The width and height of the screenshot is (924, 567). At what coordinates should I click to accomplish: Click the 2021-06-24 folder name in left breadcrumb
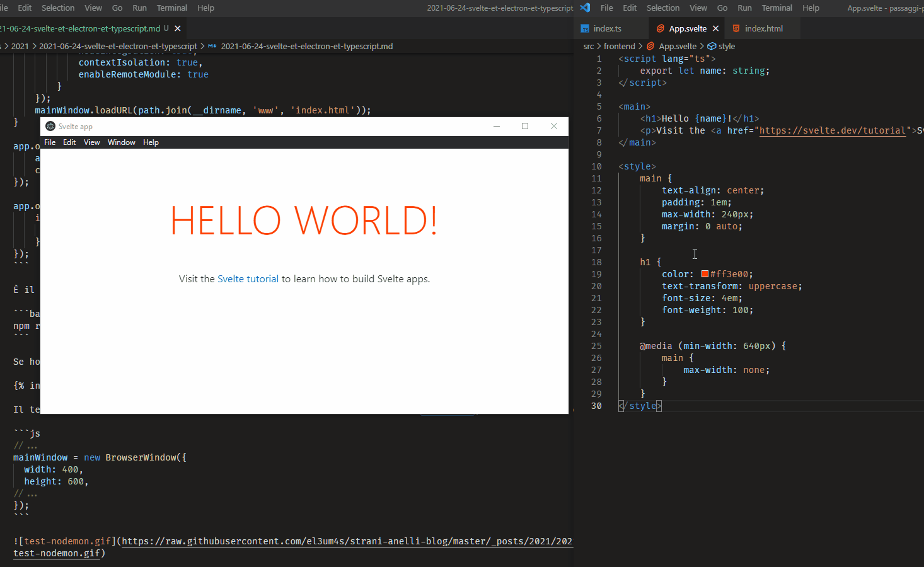coord(118,46)
